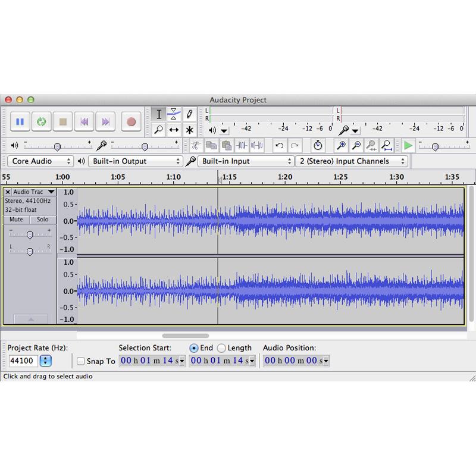Select the Length radio button
The height and width of the screenshot is (476, 476).
tap(221, 348)
